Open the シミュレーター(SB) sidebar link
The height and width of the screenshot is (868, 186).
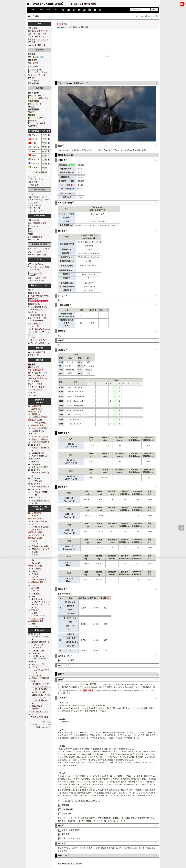(x=37, y=75)
